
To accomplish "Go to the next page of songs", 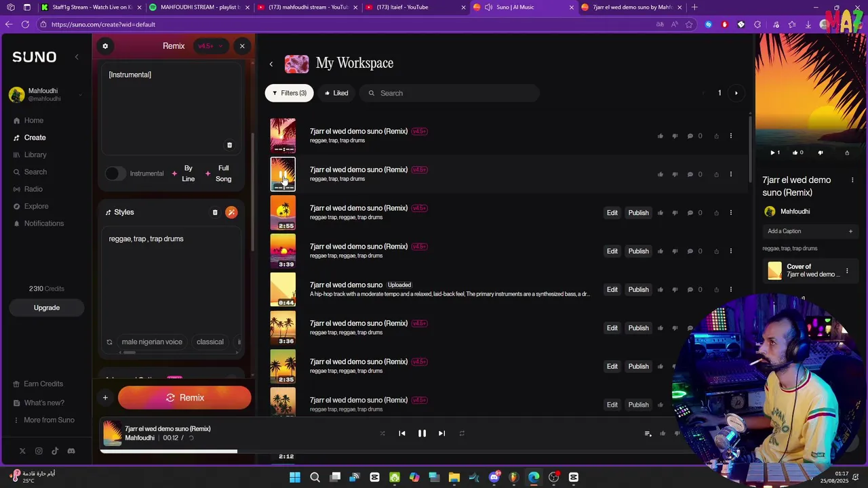I will click(736, 93).
